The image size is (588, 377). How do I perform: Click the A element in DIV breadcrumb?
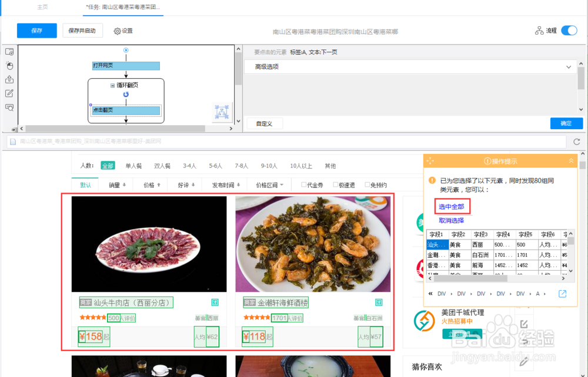pos(538,294)
